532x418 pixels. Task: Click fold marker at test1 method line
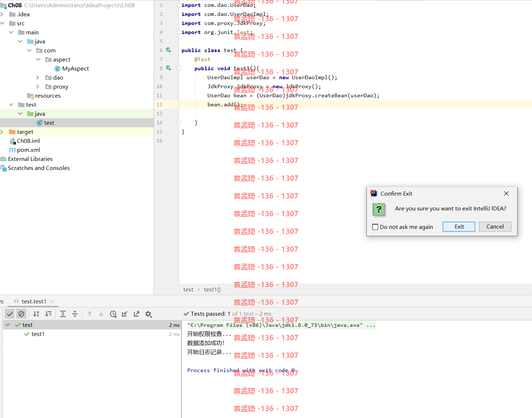179,68
